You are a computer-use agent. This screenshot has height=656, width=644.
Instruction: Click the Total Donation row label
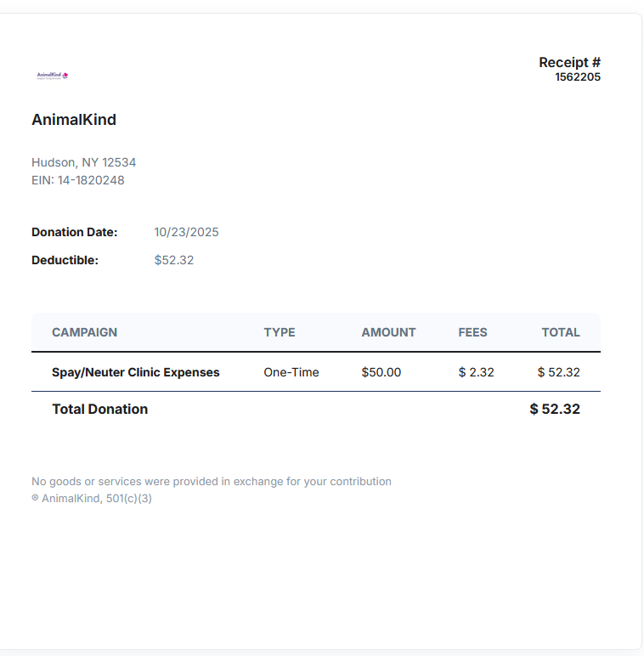tap(99, 409)
